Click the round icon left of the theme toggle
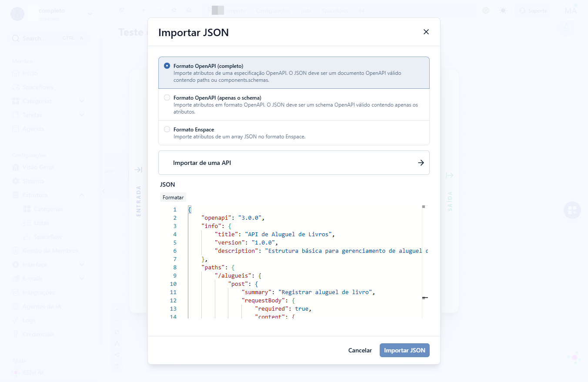The width and height of the screenshot is (588, 382). click(486, 10)
